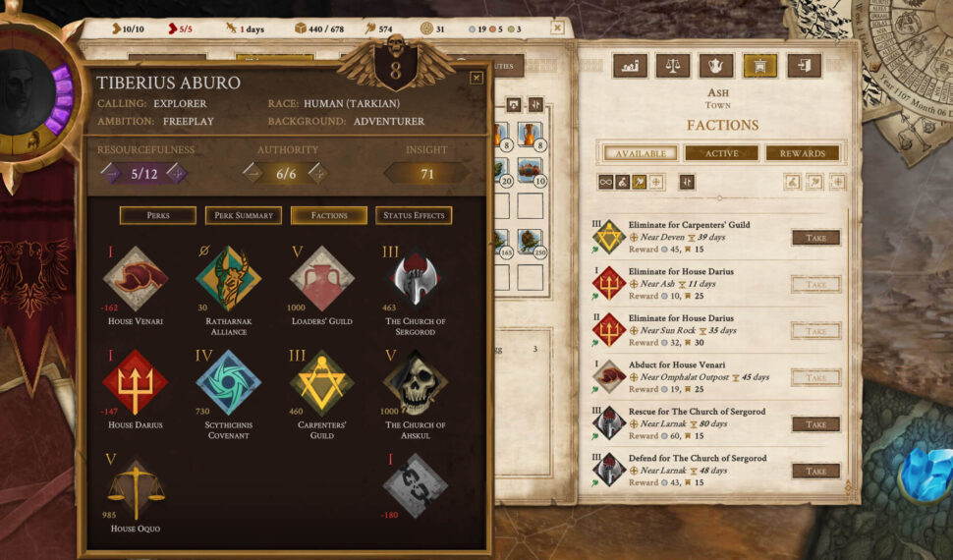Select the House Oquo scales emblem
Viewport: 953px width, 560px height.
pyautogui.click(x=135, y=486)
